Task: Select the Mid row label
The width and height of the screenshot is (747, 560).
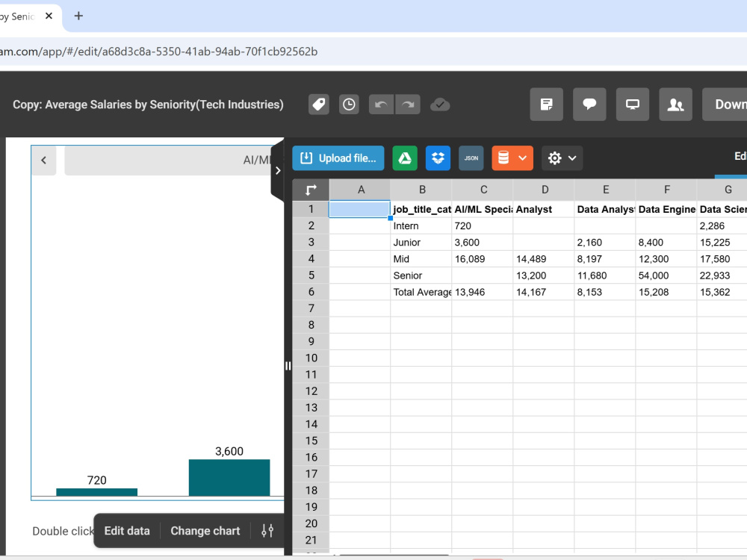Action: coord(421,259)
